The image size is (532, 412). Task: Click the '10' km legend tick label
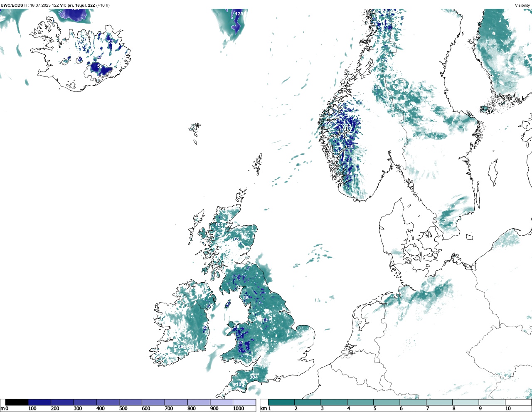[x=508, y=409]
